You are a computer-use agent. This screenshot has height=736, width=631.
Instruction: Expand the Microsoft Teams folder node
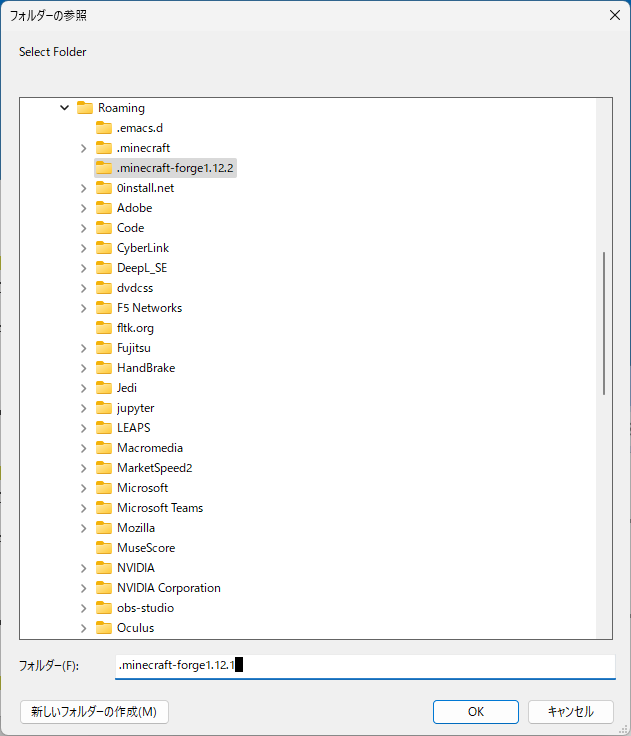click(84, 508)
